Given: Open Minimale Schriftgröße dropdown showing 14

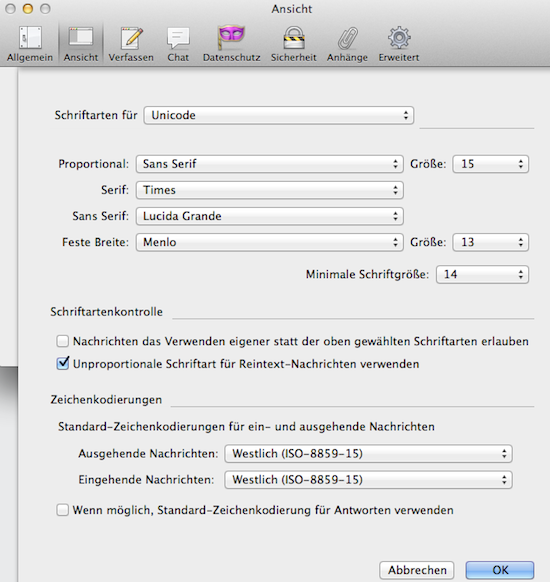Looking at the screenshot, I should 482,274.
